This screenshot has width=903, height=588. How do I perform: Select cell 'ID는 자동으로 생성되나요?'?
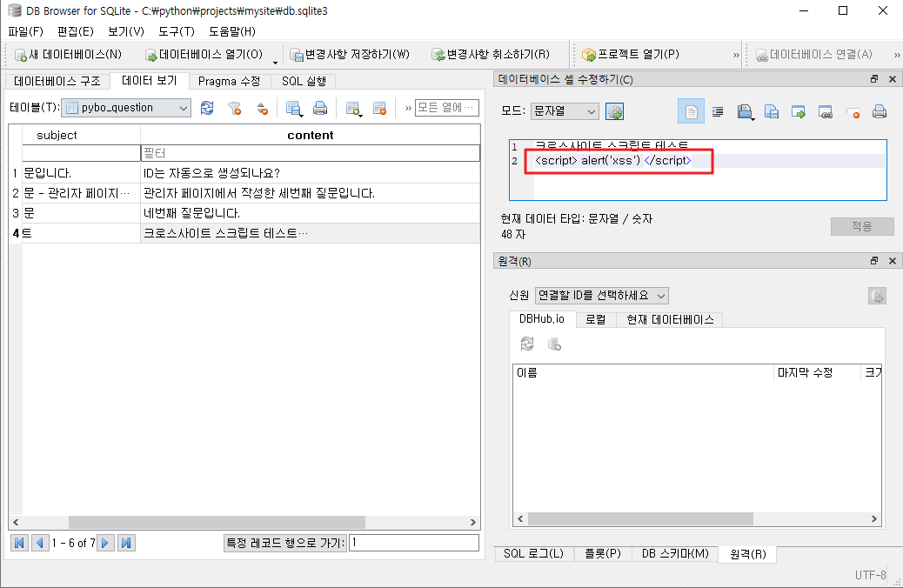tap(311, 173)
